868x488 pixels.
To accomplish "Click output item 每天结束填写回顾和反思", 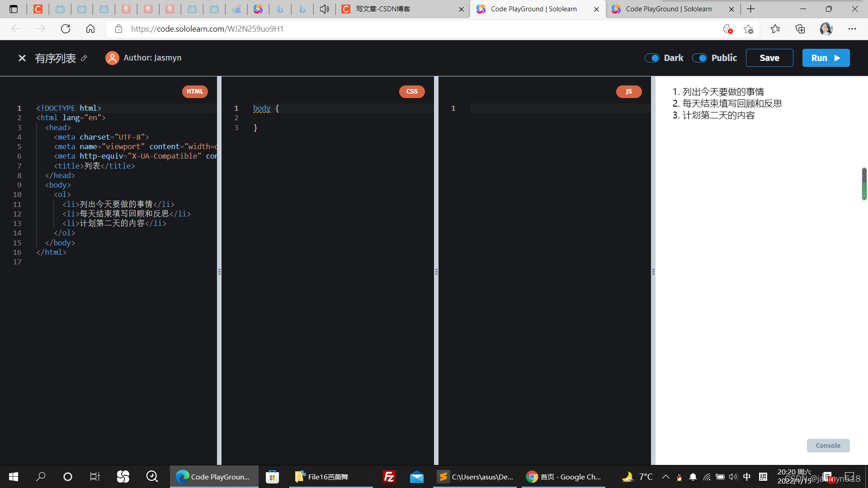I will (732, 103).
